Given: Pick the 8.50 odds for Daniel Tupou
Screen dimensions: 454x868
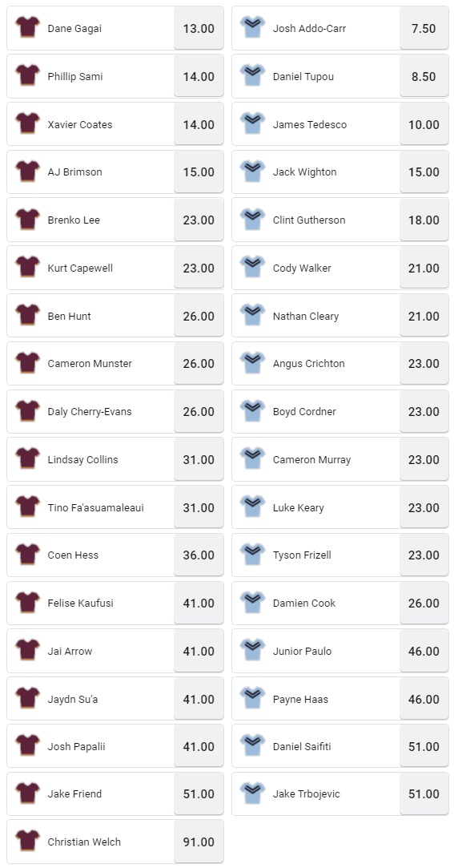Looking at the screenshot, I should 424,76.
